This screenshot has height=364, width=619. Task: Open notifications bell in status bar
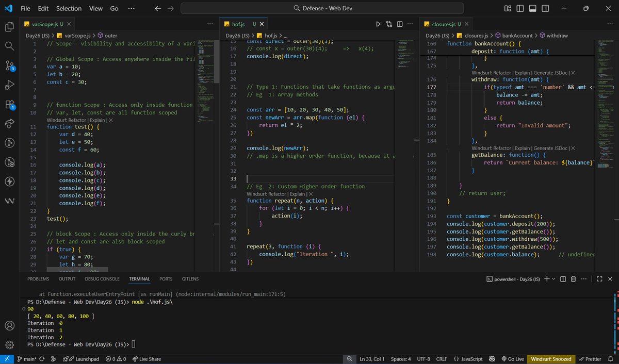pyautogui.click(x=610, y=359)
